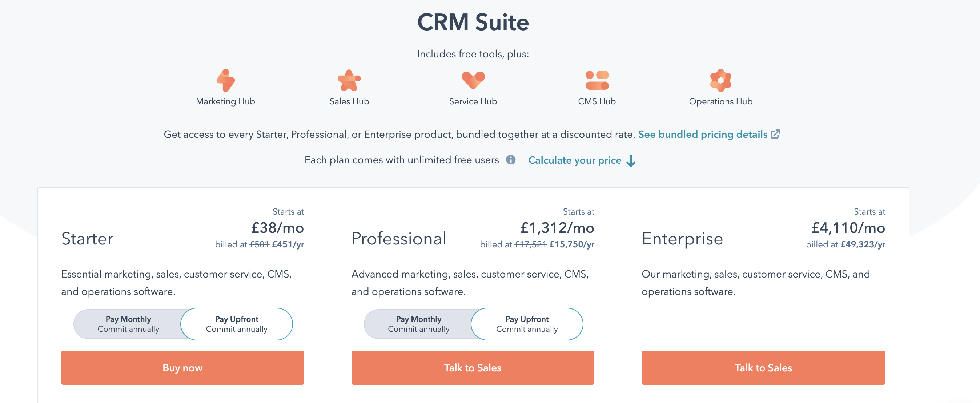
Task: Select Pay Upfront for the Professional plan
Action: pos(527,324)
